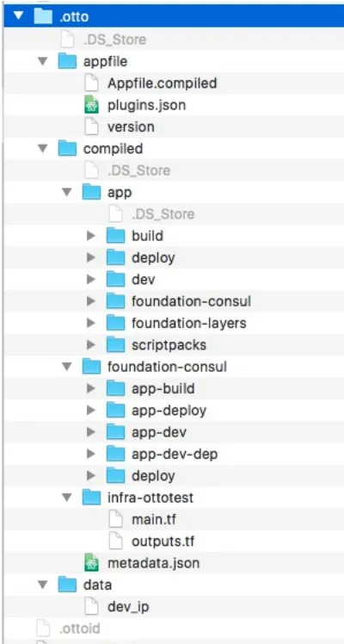The image size is (344, 644).
Task: Collapse the .otto folder disclosure triangle
Action: (x=18, y=17)
